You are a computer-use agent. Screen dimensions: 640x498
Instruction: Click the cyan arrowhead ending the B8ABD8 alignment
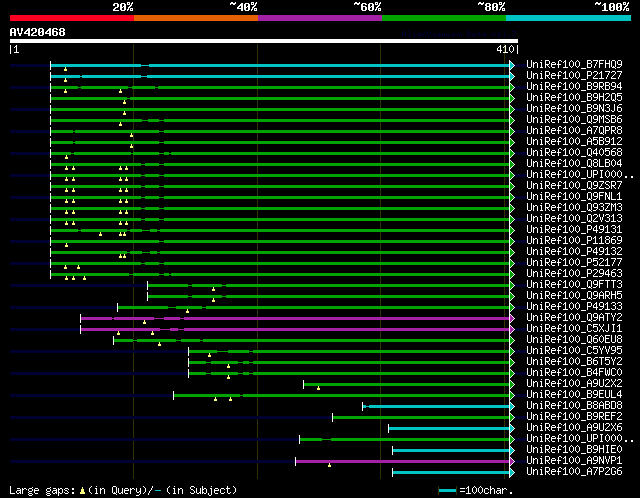(512, 407)
